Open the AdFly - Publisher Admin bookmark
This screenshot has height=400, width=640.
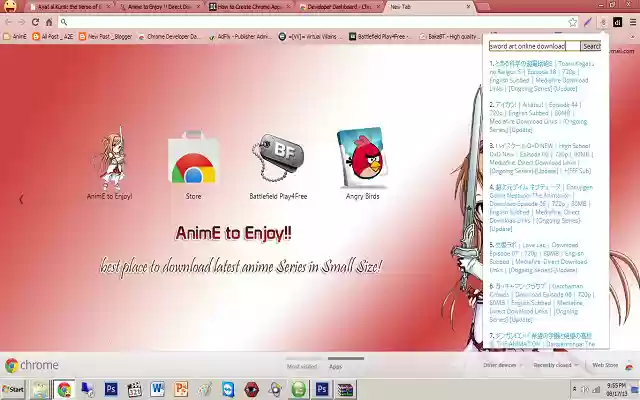[240, 37]
